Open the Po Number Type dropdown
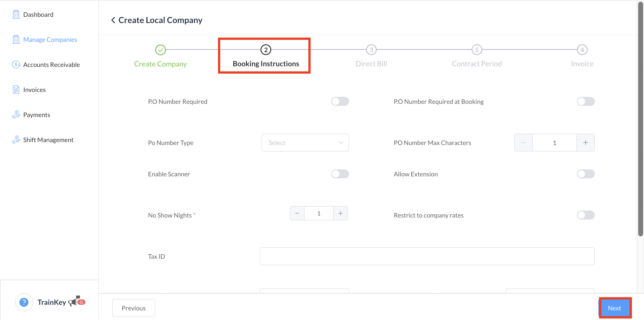The width and height of the screenshot is (644, 320). [x=305, y=143]
